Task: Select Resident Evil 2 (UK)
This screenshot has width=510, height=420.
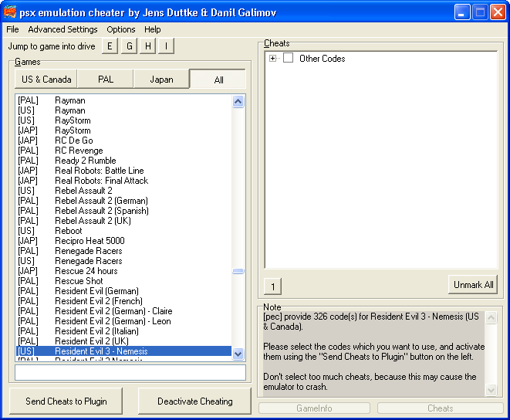Action: click(124, 341)
